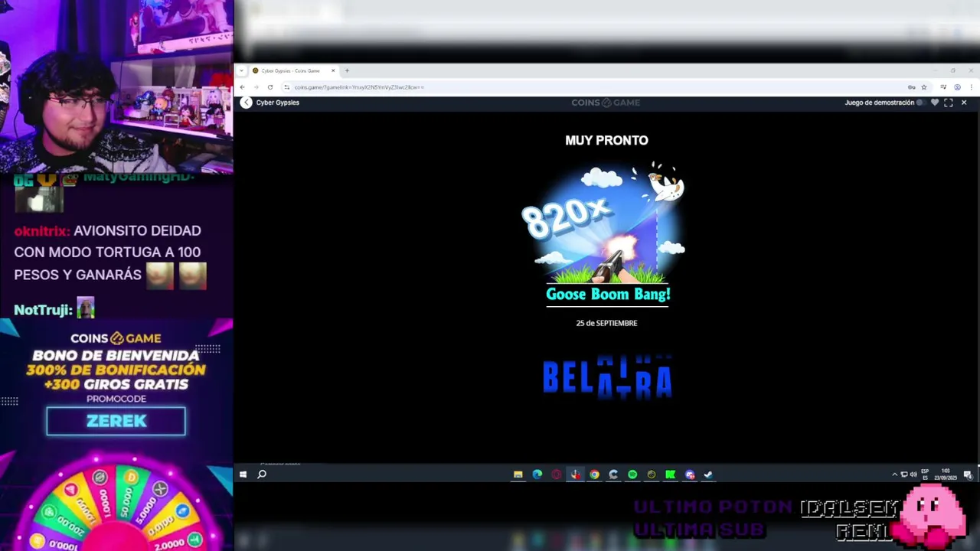Close the game with the X icon

(x=964, y=103)
